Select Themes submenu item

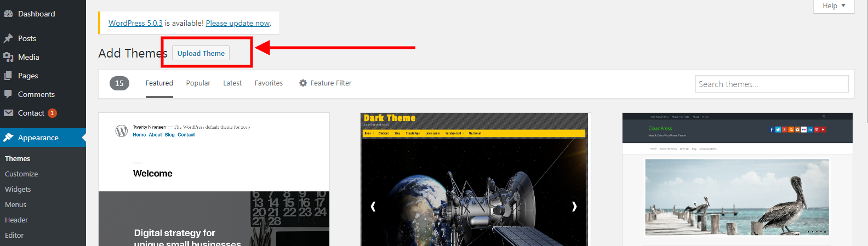(18, 158)
